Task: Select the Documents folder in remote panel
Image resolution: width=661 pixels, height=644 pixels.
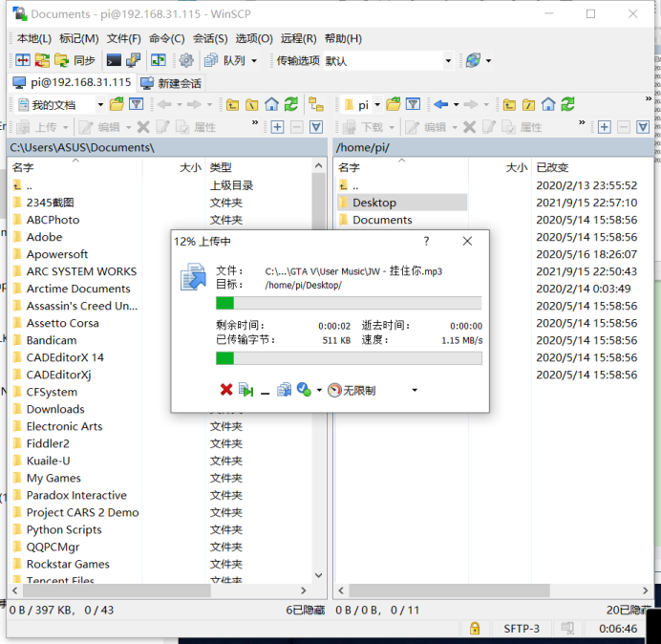Action: [x=382, y=220]
